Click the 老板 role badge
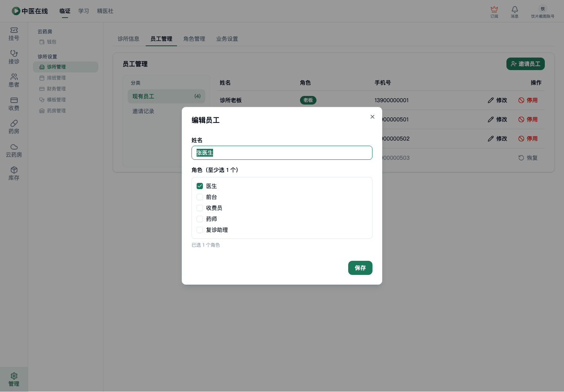 [308, 100]
